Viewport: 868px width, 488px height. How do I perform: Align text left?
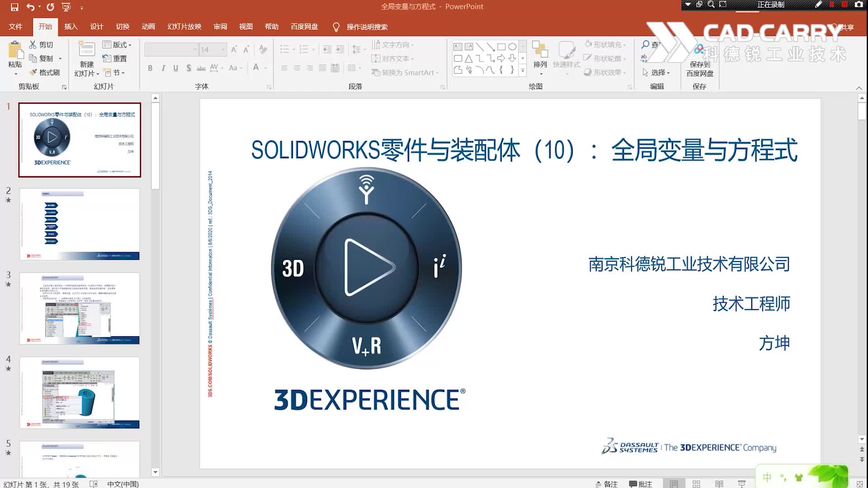click(284, 68)
